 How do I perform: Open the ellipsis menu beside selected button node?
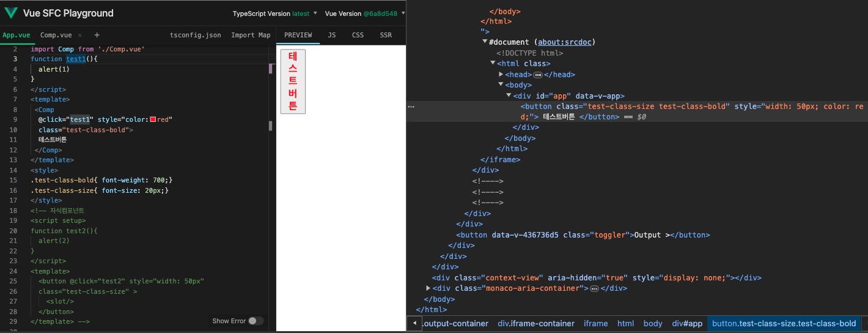tap(411, 107)
